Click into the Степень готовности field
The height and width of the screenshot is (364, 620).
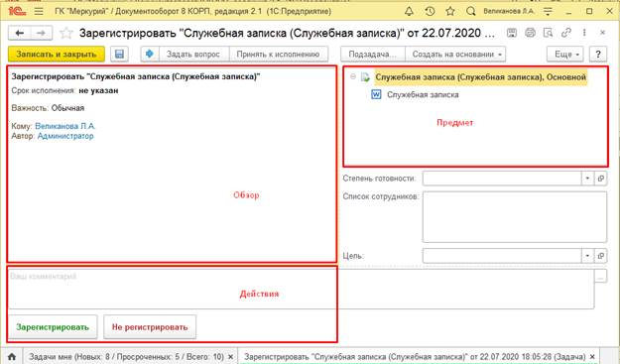click(502, 179)
